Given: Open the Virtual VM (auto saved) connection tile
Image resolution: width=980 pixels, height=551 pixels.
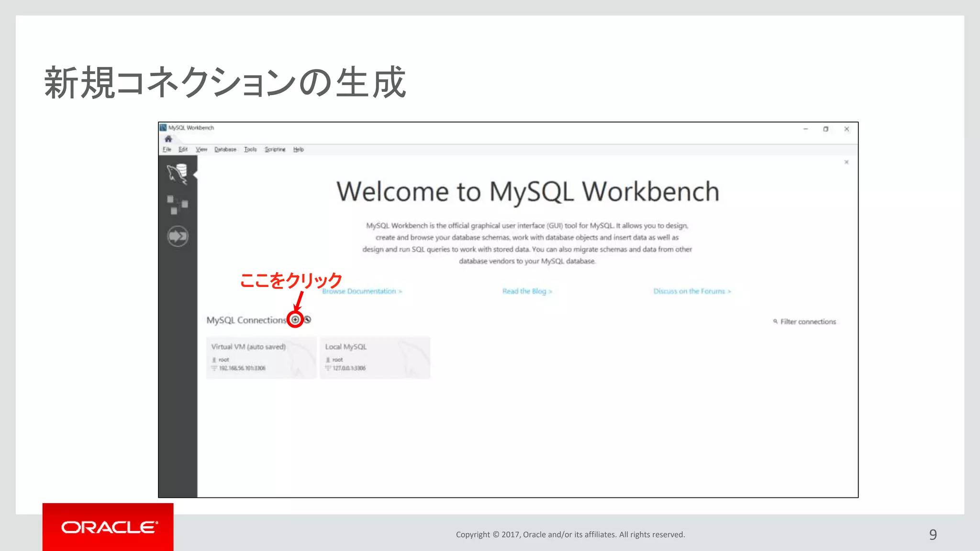Looking at the screenshot, I should point(261,358).
